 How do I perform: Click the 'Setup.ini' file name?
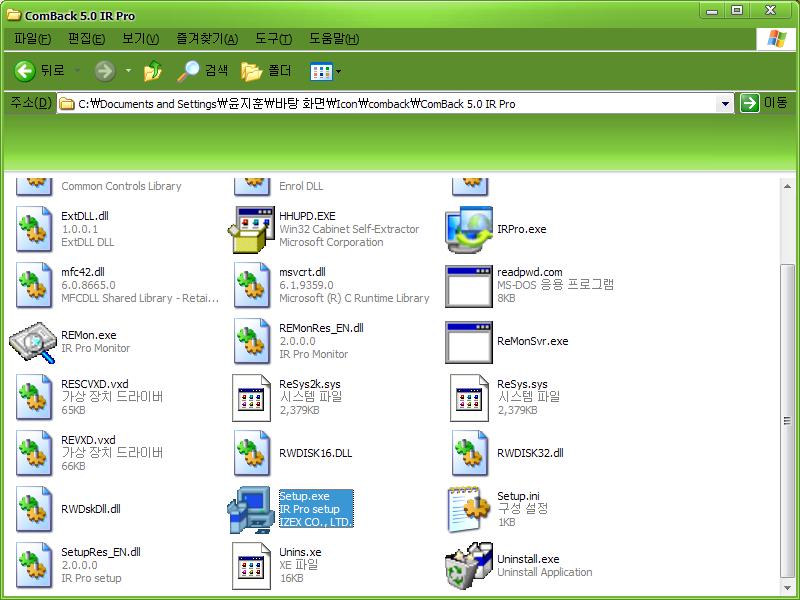tap(518, 495)
